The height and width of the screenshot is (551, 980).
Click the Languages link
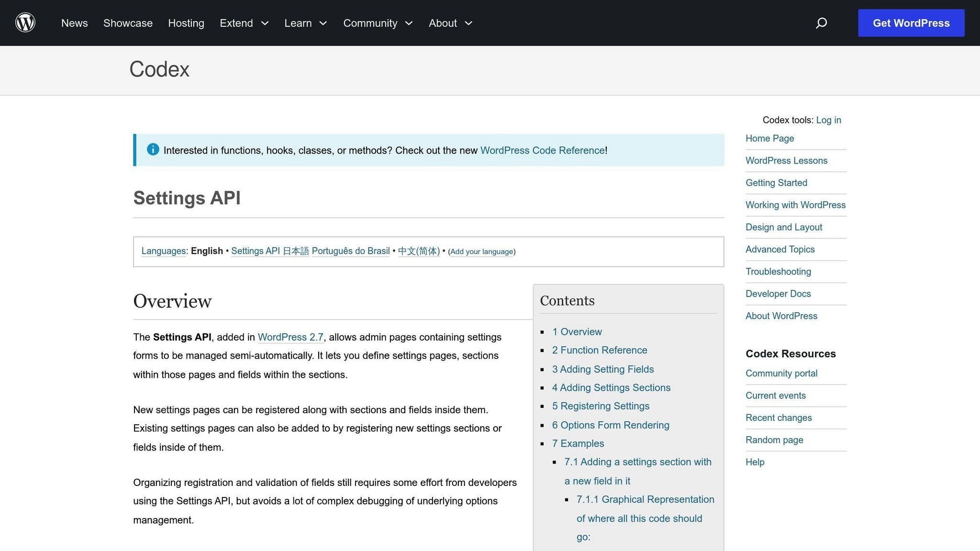(x=164, y=251)
